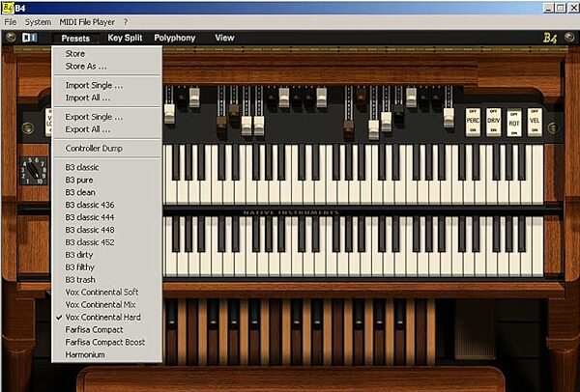Open the File menu
The width and height of the screenshot is (580, 392).
tap(11, 22)
